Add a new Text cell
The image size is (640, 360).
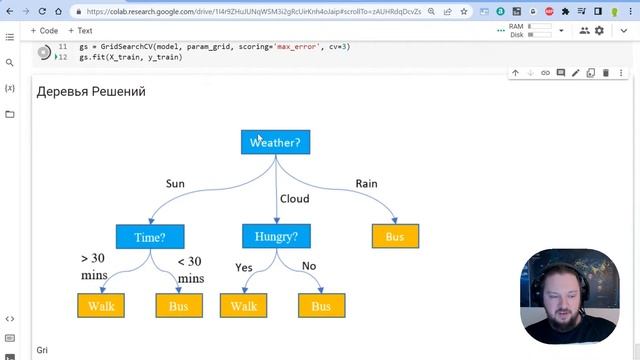tap(80, 31)
